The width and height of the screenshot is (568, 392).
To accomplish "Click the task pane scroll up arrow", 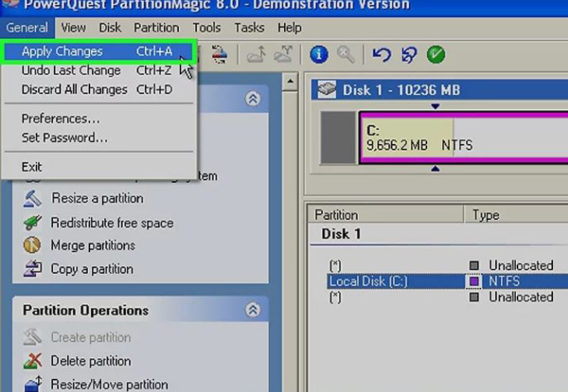I will [x=290, y=81].
